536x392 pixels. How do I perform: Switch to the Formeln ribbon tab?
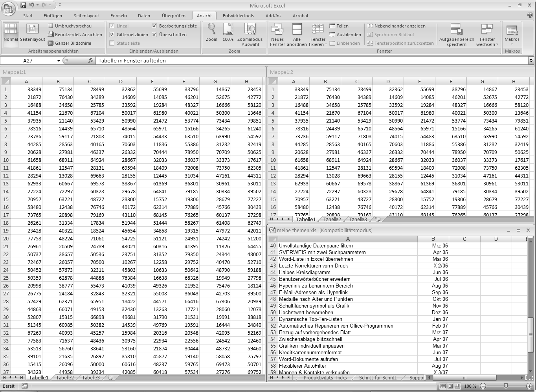pyautogui.click(x=119, y=16)
